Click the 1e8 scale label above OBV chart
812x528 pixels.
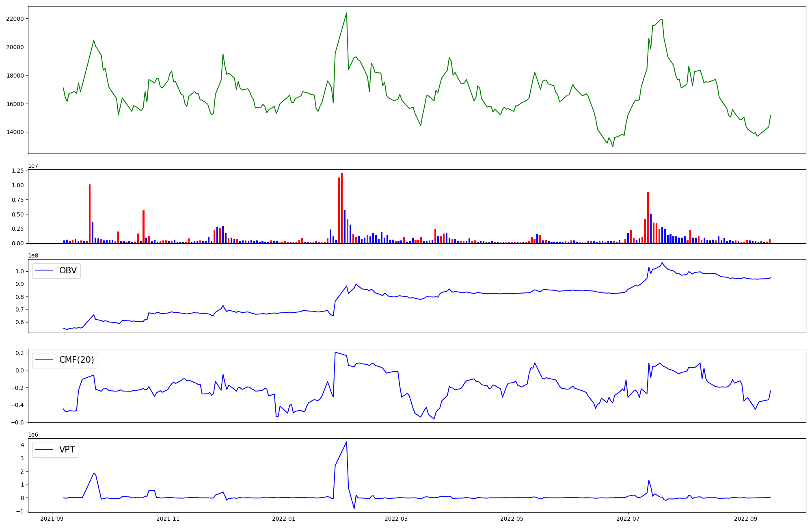pyautogui.click(x=33, y=256)
